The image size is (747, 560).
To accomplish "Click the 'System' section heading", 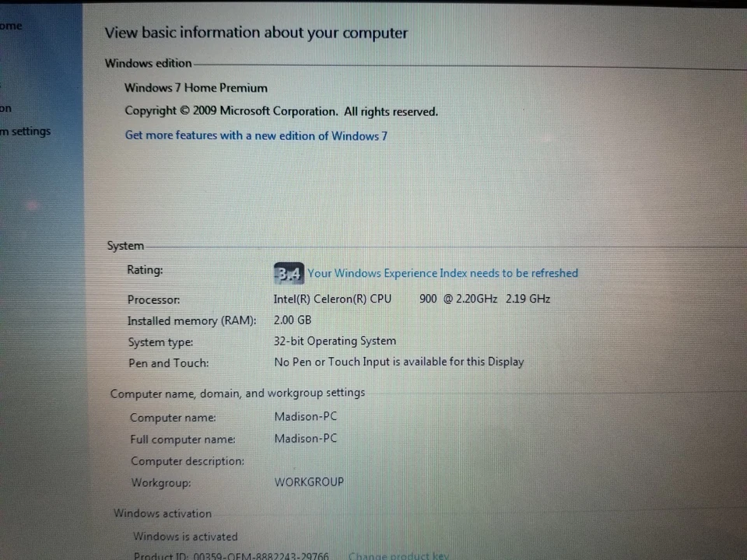I will tap(125, 246).
